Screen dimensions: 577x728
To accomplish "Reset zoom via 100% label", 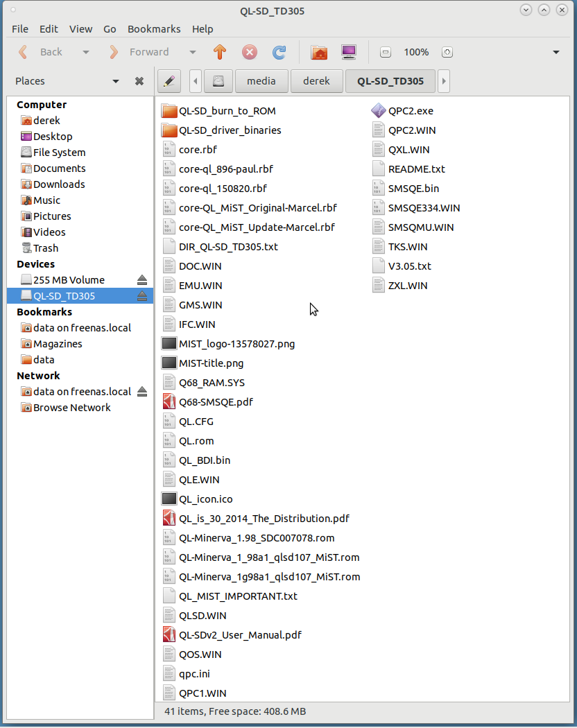I will (416, 52).
